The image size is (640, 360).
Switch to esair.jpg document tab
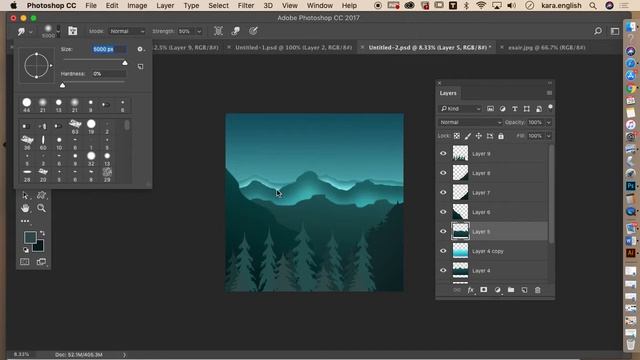547,47
